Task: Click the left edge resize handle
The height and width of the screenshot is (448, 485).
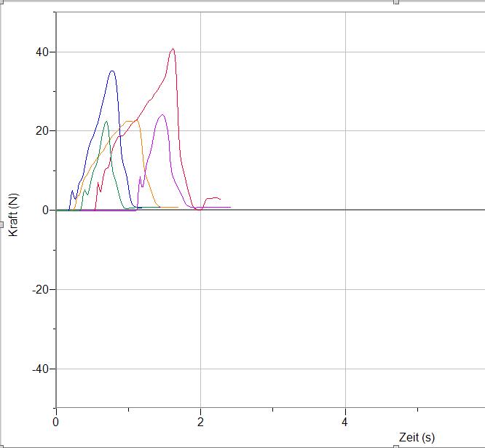Action: pyautogui.click(x=2, y=224)
